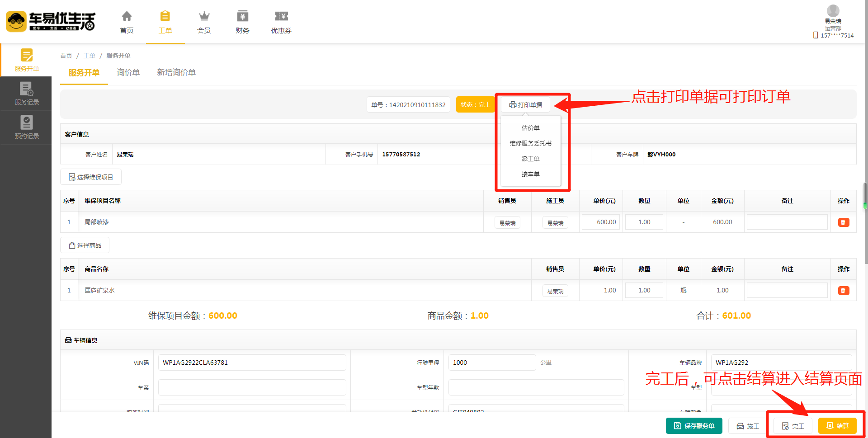Switch to the 新增询价单 tab

(x=176, y=72)
